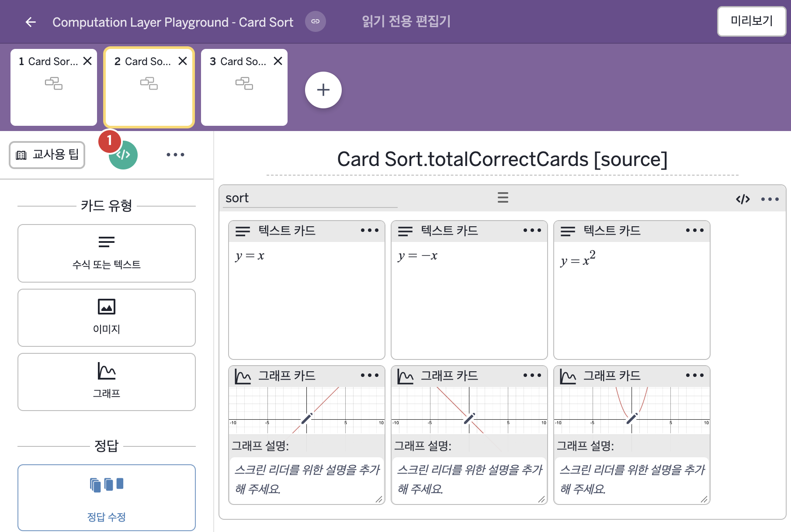This screenshot has width=791, height=532.
Task: Go back using the left arrow
Action: coord(31,22)
